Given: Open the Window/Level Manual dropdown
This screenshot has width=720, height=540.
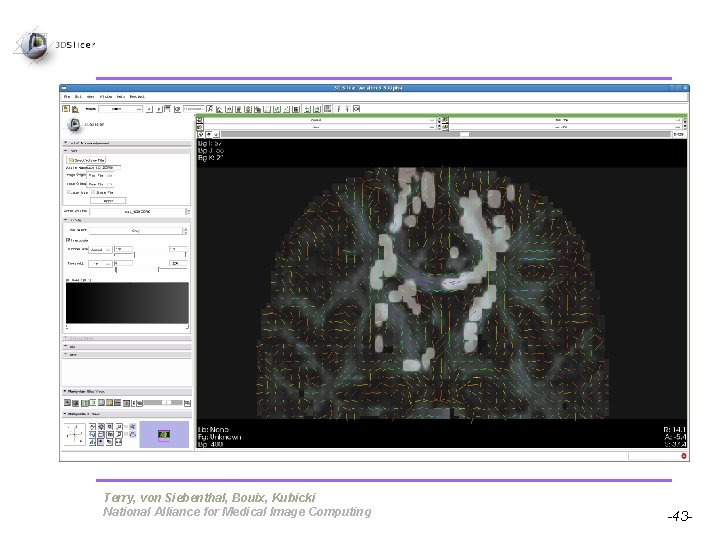Looking at the screenshot, I should click(100, 249).
